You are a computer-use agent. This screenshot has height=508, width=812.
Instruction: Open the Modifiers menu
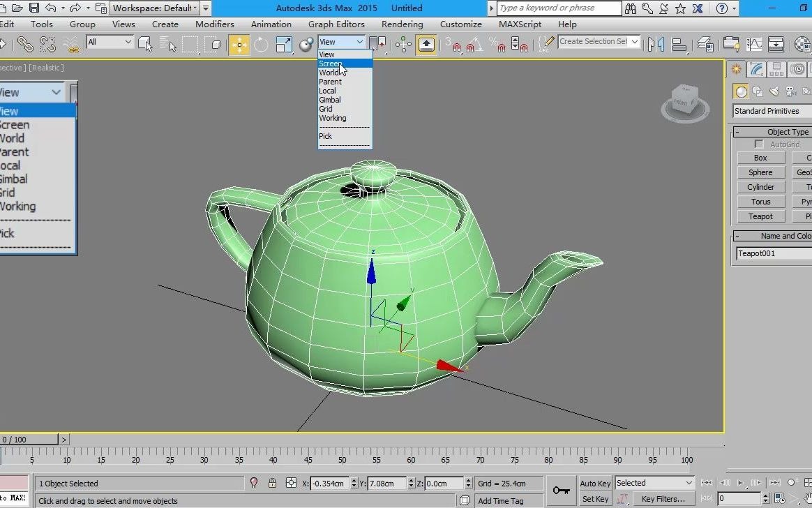click(214, 24)
